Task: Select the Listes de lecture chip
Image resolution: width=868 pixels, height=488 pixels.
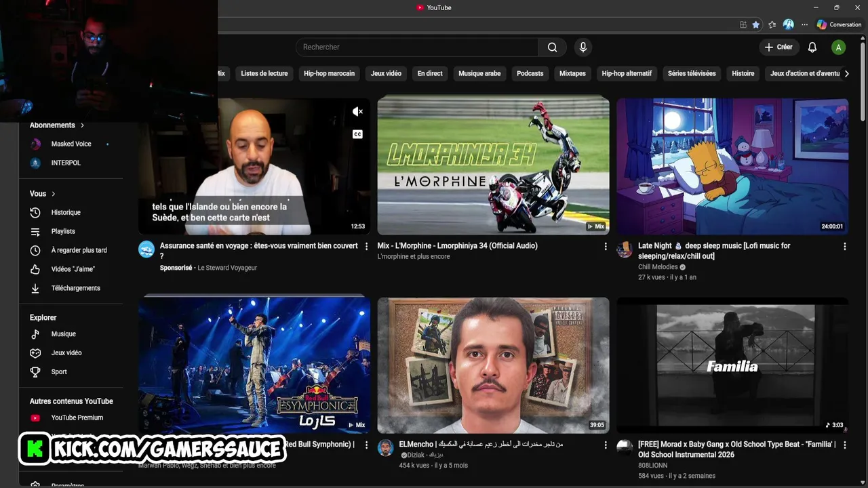Action: [x=264, y=73]
